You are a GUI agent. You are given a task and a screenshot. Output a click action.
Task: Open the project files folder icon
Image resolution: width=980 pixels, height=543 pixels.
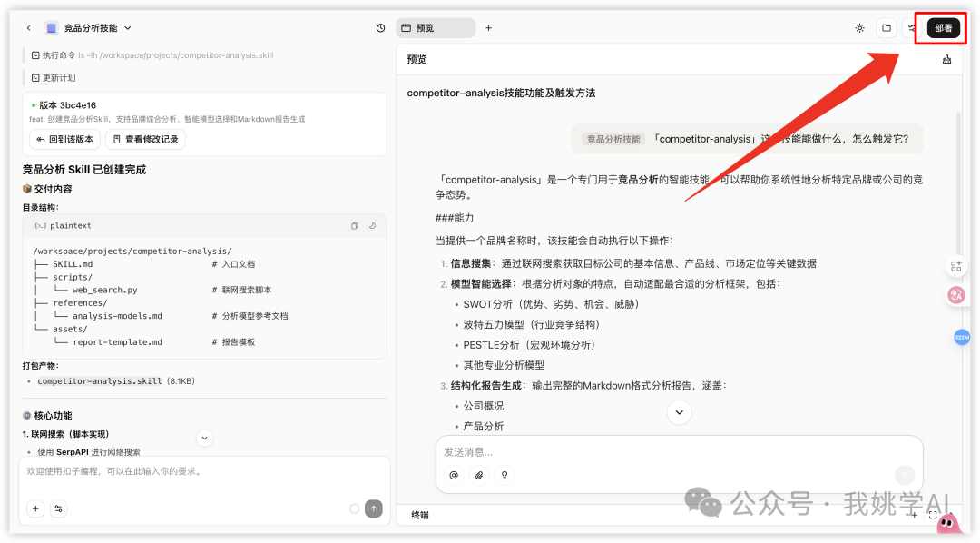[887, 28]
